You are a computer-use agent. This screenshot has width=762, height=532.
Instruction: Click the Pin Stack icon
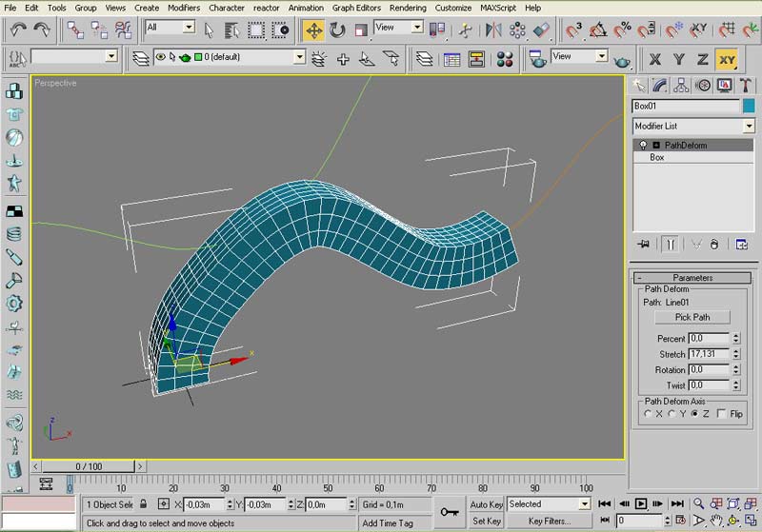coord(644,245)
